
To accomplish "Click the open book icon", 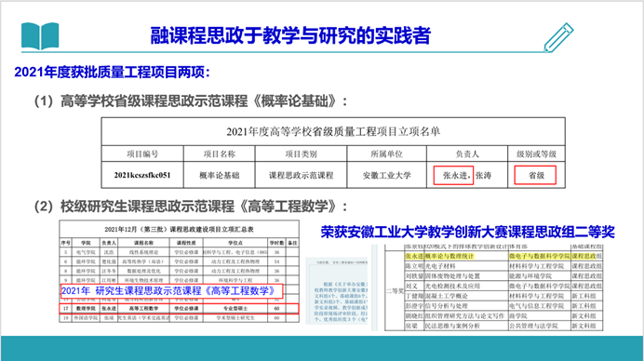I will 40,36.
